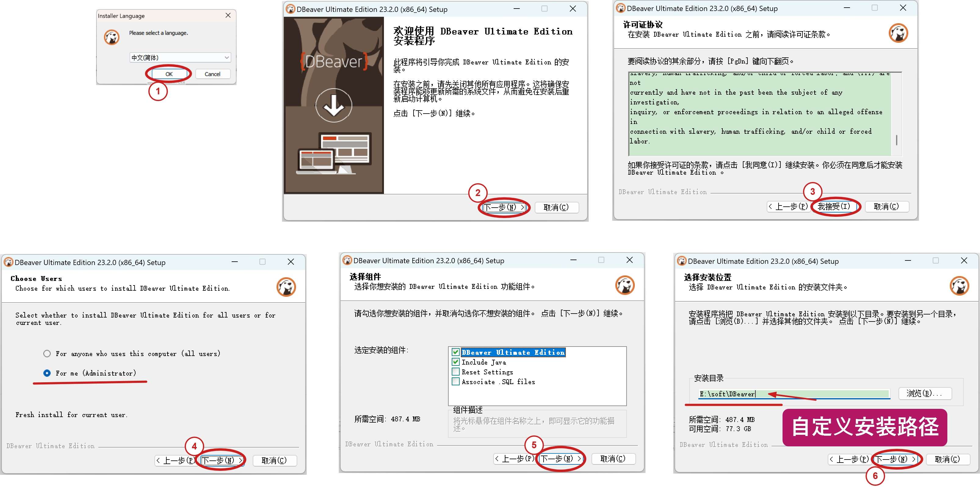Click the '可用空间: 77.3 GB' text
This screenshot has height=487, width=980.
(720, 429)
